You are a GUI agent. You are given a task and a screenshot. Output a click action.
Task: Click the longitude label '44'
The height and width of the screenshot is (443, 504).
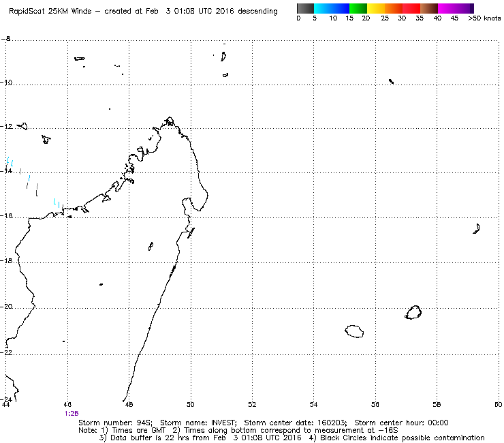tap(5, 404)
